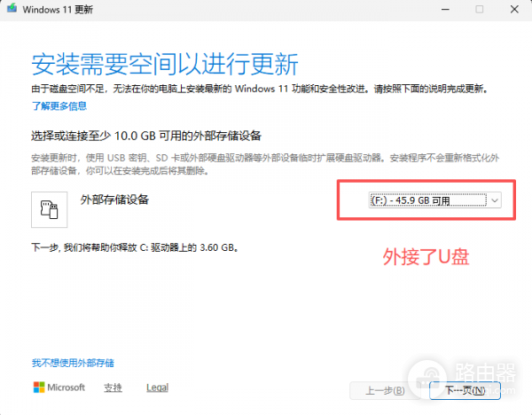Close the Windows 11 更新 window

click(x=514, y=9)
